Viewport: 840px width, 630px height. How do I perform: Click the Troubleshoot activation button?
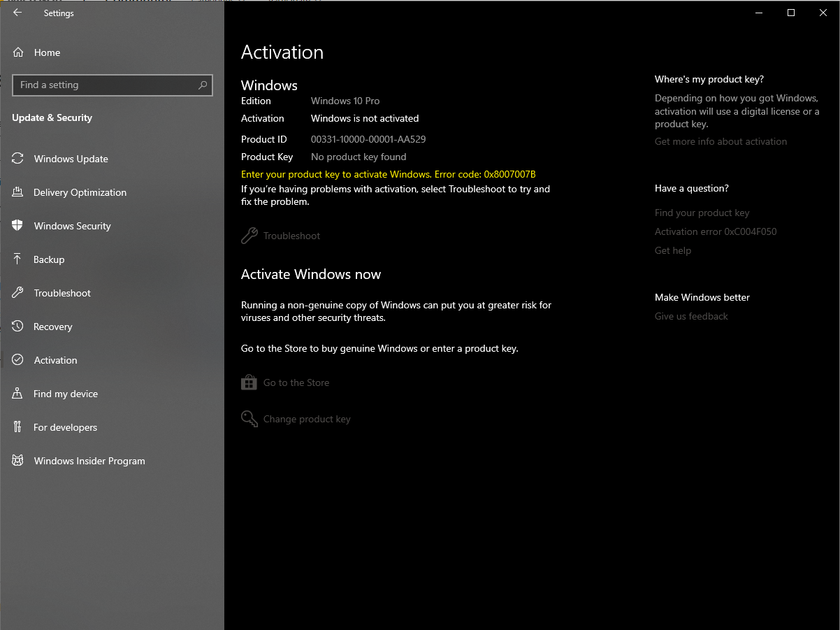281,236
